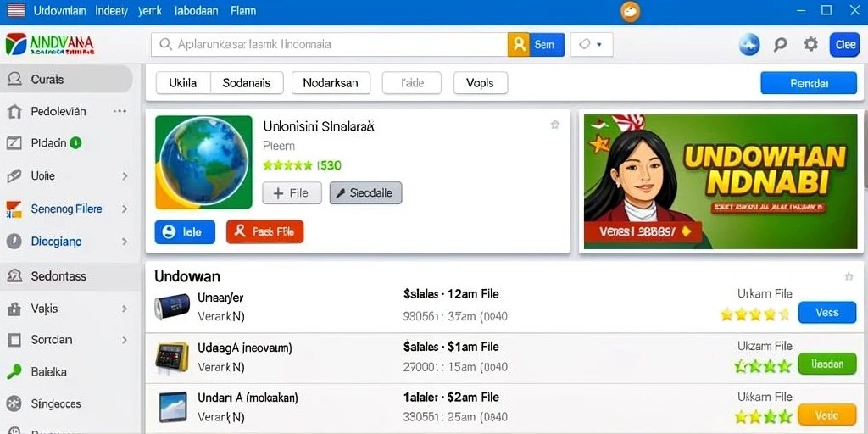Open the labodaan menu

tap(196, 10)
